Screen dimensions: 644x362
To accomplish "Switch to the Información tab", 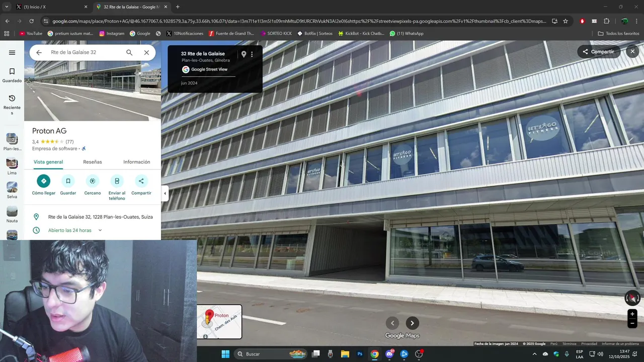I will point(137,162).
